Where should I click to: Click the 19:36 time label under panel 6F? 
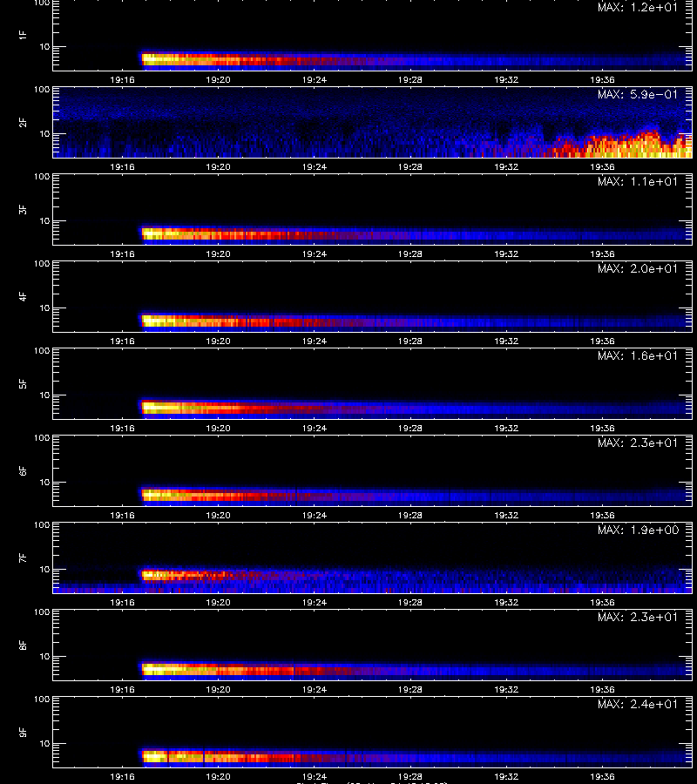(x=602, y=515)
